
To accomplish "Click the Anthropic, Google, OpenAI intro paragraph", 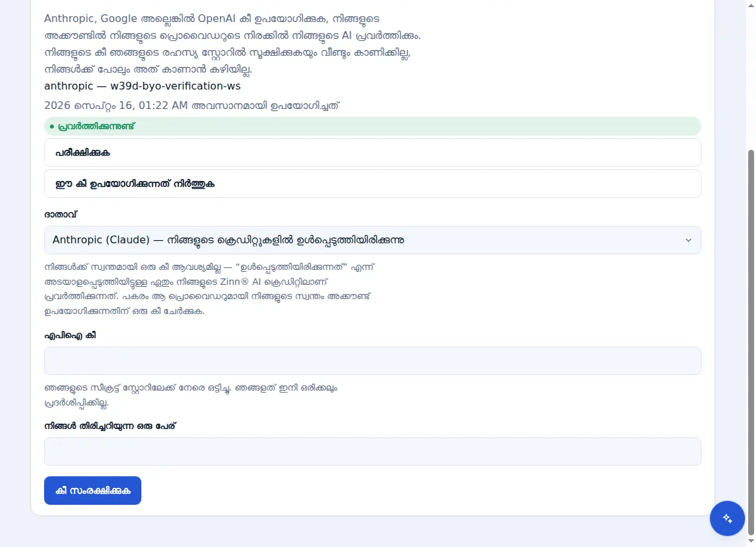I will (x=232, y=44).
